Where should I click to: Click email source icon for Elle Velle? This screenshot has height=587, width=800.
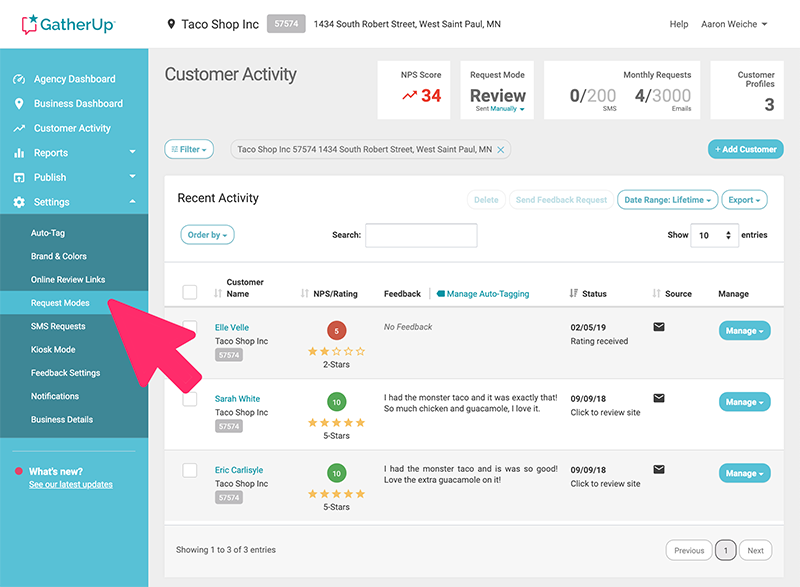tap(659, 327)
